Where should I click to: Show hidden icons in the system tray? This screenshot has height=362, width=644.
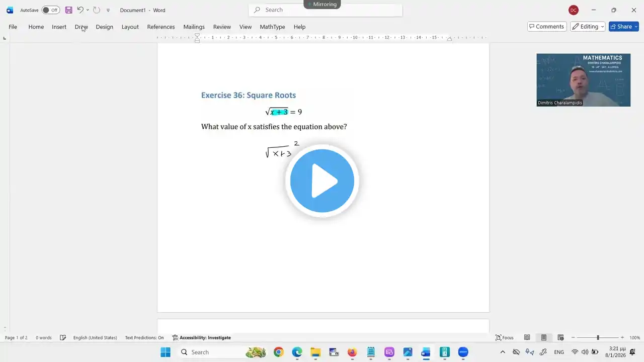click(502, 352)
